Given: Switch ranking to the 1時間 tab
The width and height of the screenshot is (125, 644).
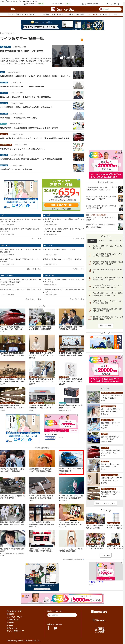Looking at the screenshot, I should pos(92,241).
